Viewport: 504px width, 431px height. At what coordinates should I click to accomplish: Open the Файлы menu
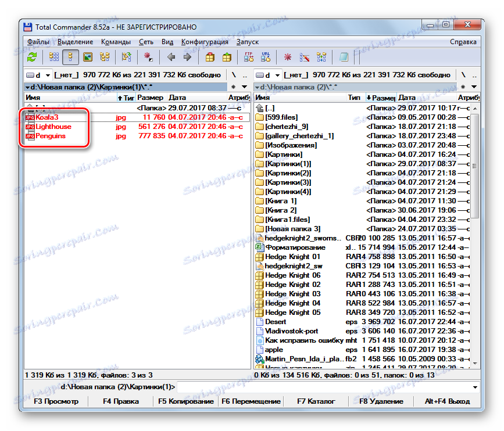(x=38, y=42)
